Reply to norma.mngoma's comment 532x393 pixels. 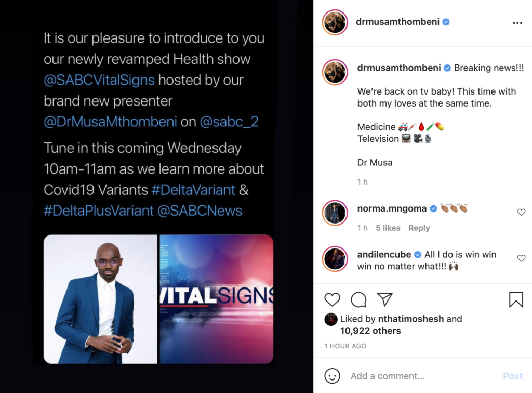(x=419, y=228)
